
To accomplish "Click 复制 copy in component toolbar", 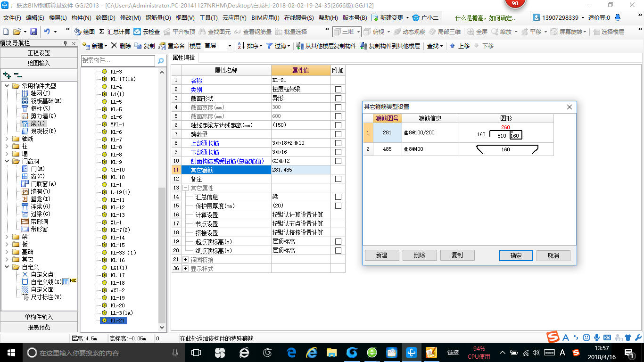I will click(x=145, y=46).
